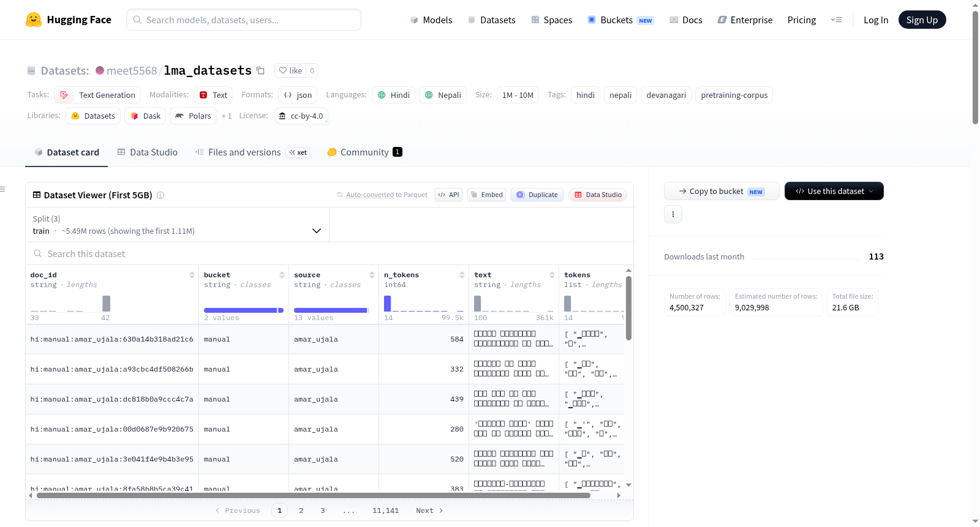Image resolution: width=980 pixels, height=527 pixels.
Task: Click the cc-by-4.0 license tag
Action: tap(301, 116)
